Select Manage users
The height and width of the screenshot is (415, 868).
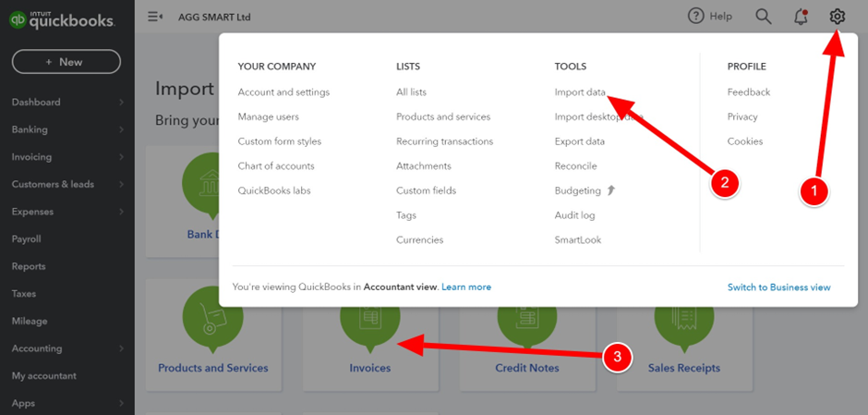point(269,116)
